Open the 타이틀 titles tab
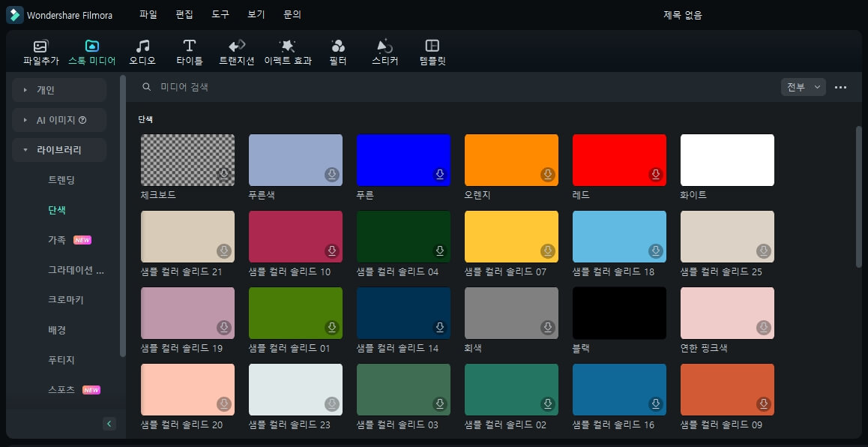This screenshot has width=868, height=447. pos(190,53)
